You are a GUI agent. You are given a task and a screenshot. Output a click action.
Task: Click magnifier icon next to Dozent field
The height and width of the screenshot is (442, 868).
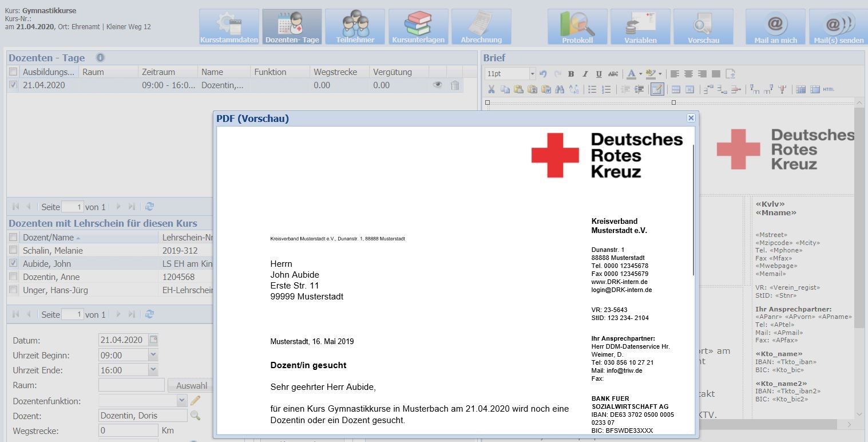(196, 416)
